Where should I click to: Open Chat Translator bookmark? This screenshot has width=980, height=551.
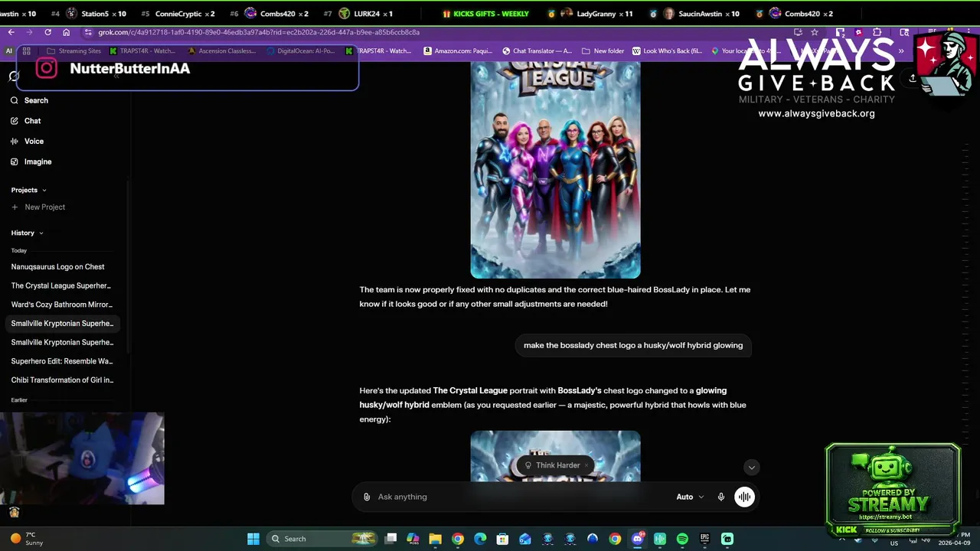click(537, 51)
